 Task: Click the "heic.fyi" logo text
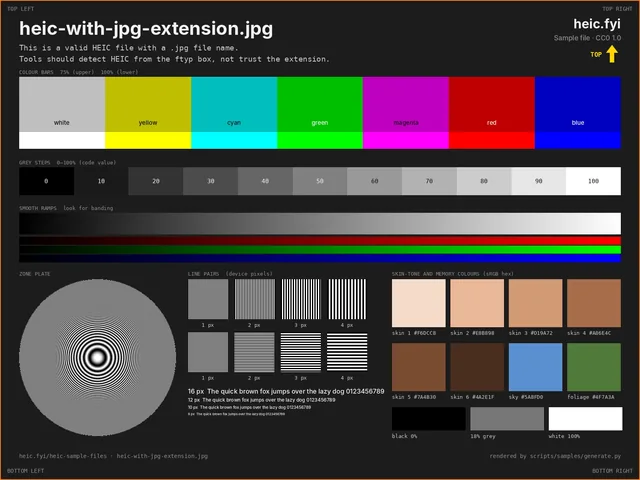tap(597, 24)
